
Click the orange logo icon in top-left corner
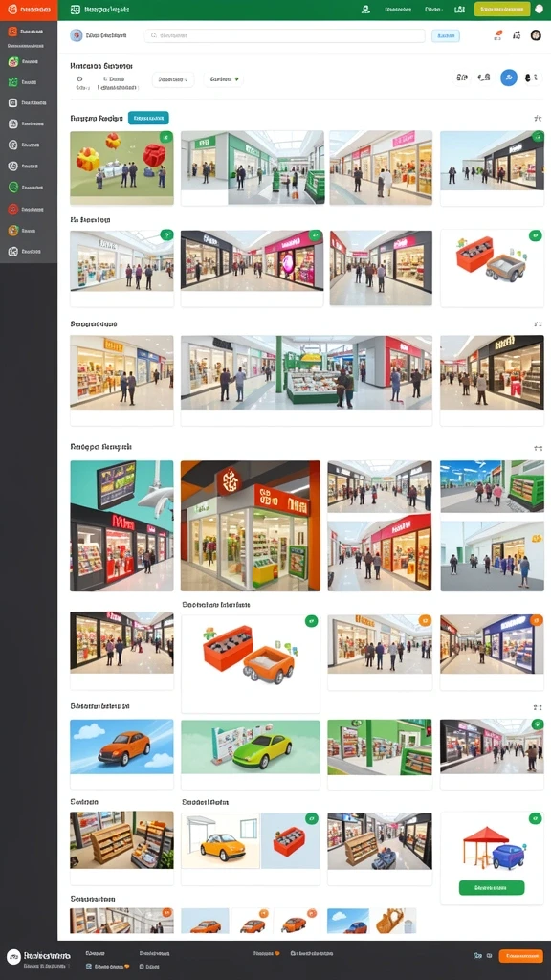pyautogui.click(x=11, y=10)
